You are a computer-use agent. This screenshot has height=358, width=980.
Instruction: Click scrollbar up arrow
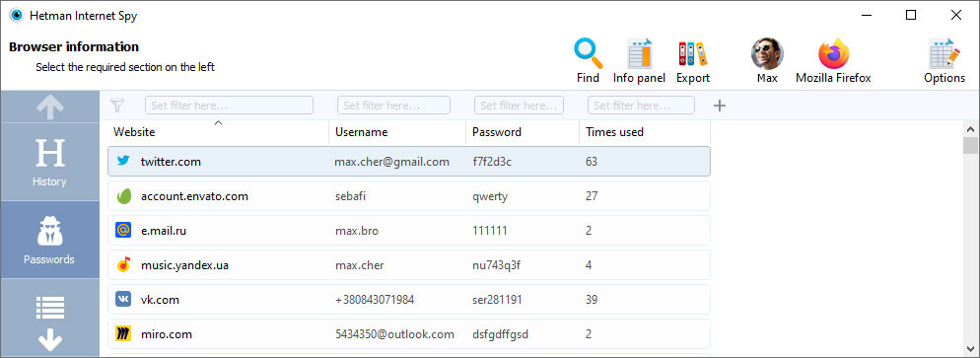click(x=970, y=129)
